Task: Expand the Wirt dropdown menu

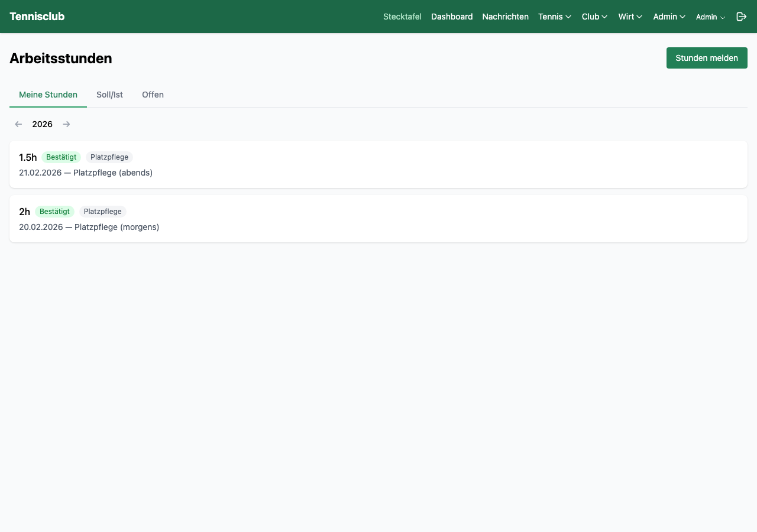Action: click(x=630, y=17)
